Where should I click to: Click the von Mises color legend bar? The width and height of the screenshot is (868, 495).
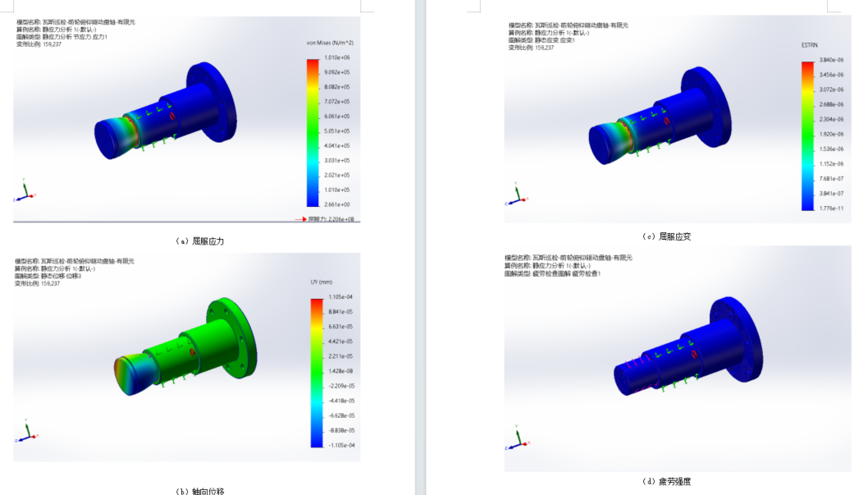coord(313,132)
